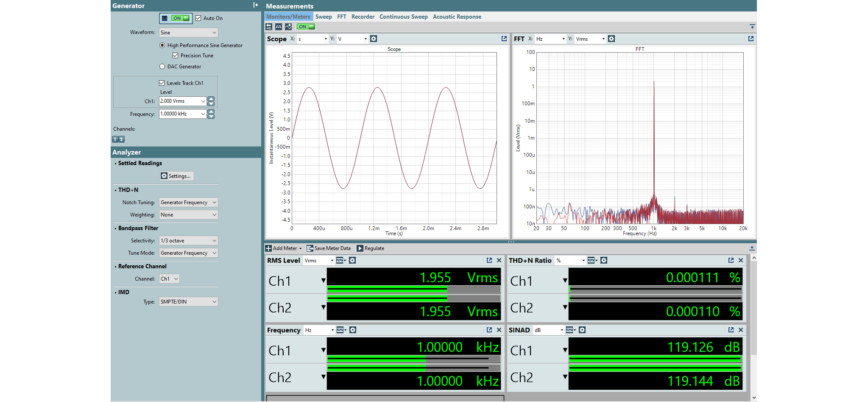Screen dimensions: 868x402
Task: Toggle the Precision Tune checkbox
Action: point(175,56)
